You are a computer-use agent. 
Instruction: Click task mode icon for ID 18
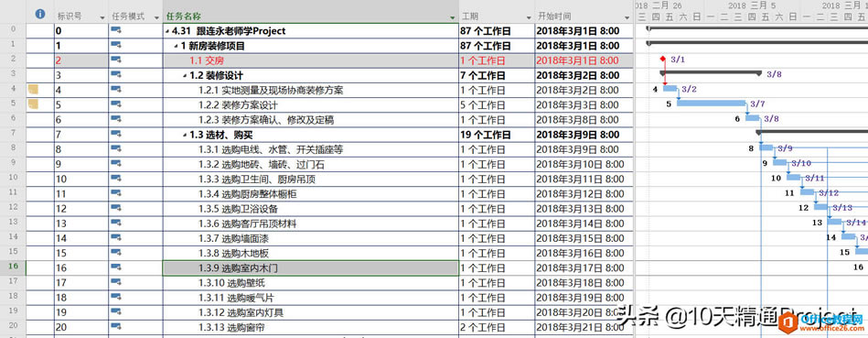(x=117, y=298)
